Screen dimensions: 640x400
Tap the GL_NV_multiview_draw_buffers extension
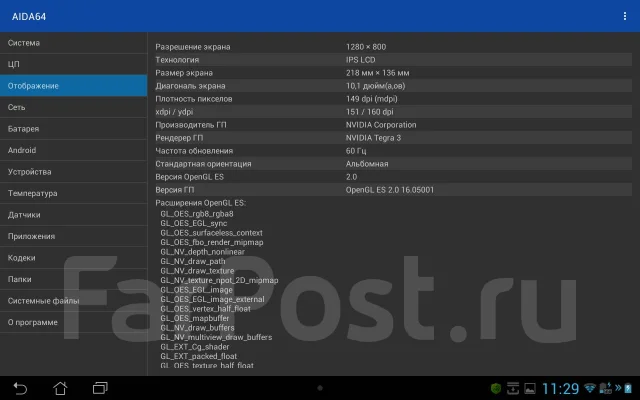click(216, 337)
